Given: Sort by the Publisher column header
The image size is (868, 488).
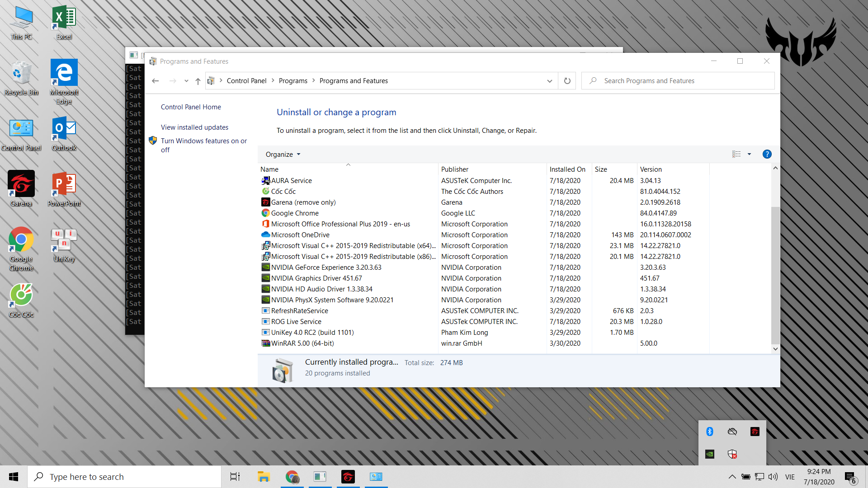Looking at the screenshot, I should (492, 169).
